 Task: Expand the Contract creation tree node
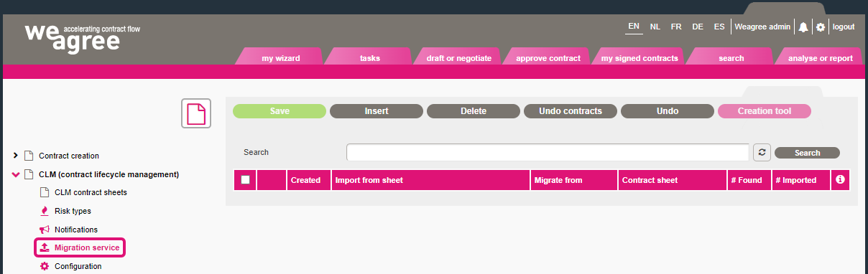coord(16,155)
